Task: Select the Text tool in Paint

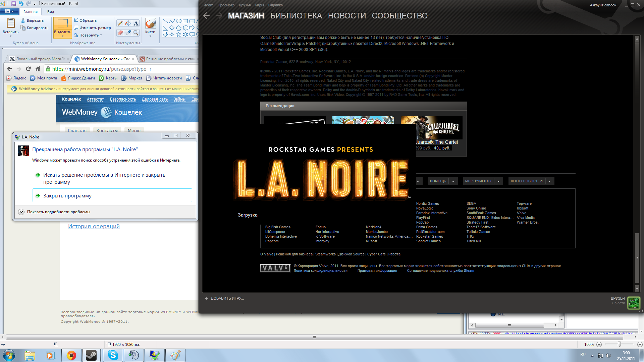Action: 136,23
